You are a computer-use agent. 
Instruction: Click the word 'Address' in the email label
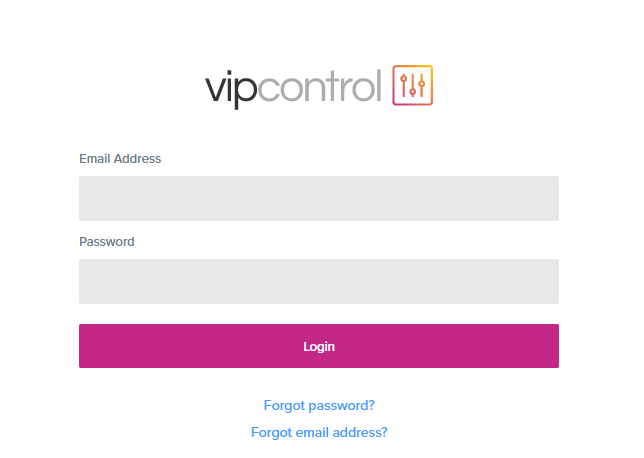(137, 159)
